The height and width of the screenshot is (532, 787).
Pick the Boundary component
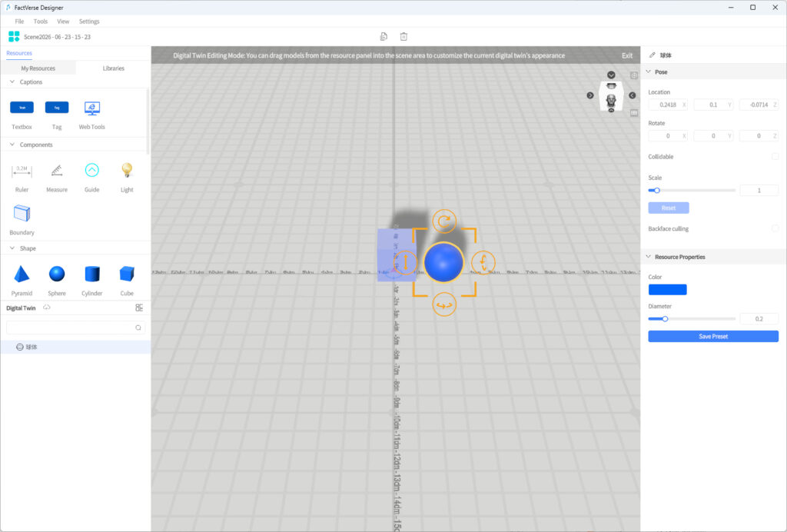pos(22,213)
